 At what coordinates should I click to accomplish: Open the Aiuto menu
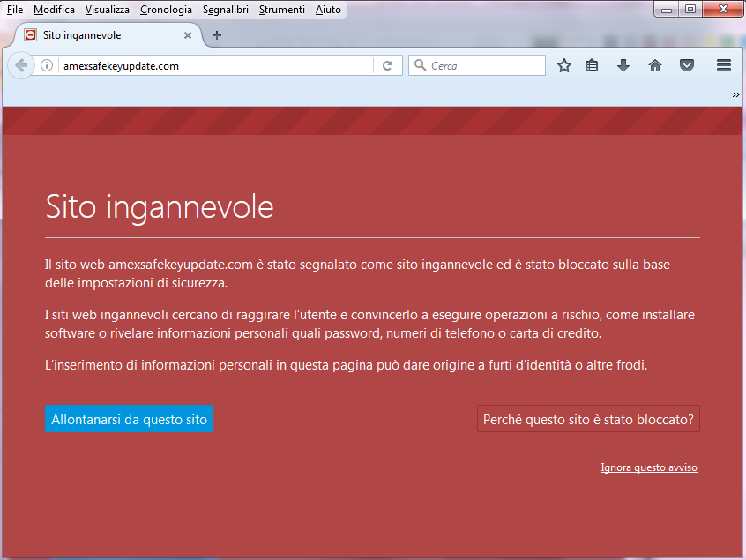328,10
